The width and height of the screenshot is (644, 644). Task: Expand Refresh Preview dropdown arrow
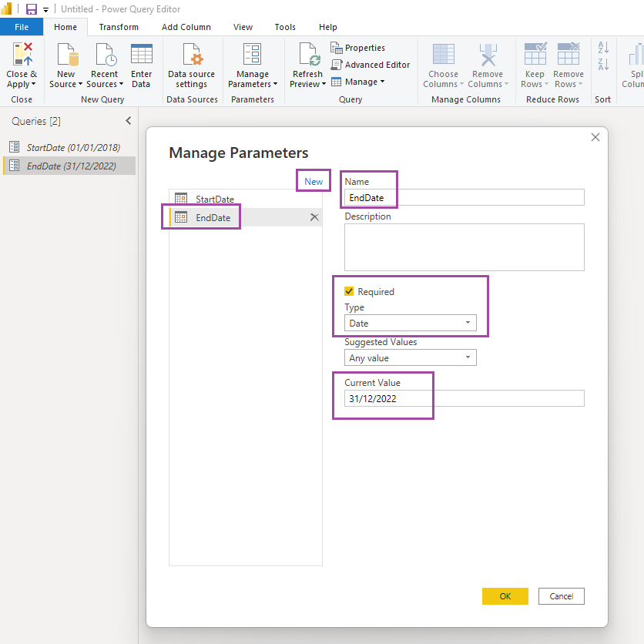pyautogui.click(x=324, y=84)
